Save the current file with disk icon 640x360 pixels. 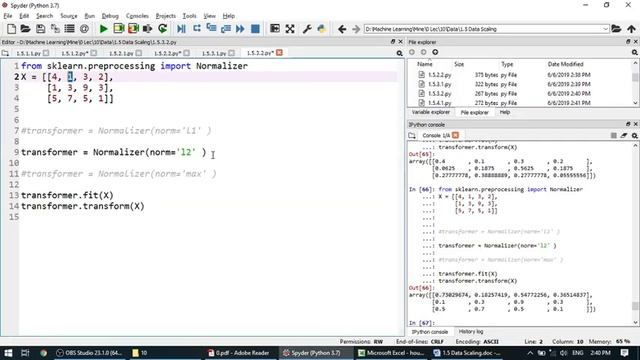pos(40,29)
